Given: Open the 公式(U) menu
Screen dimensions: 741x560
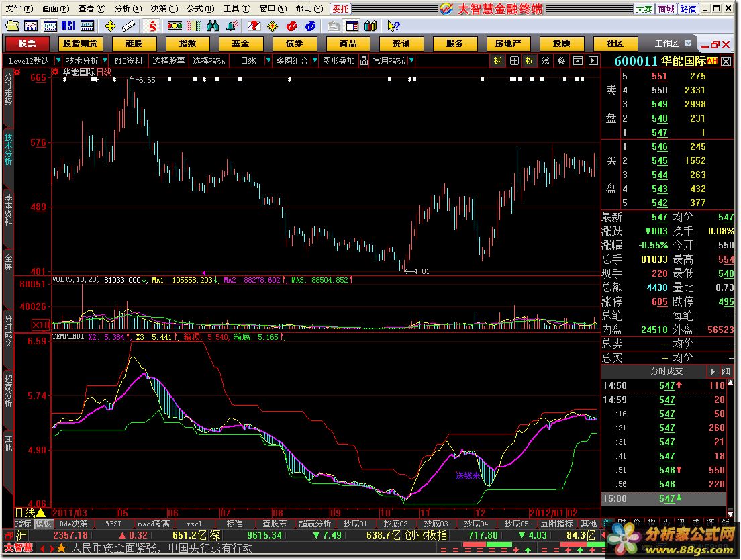Looking at the screenshot, I should coord(201,9).
